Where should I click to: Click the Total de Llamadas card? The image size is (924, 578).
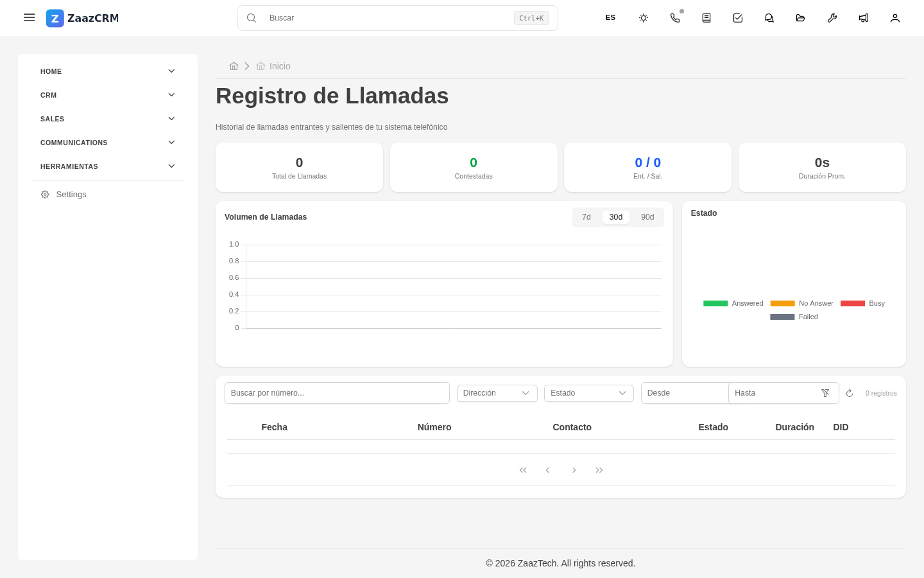tap(299, 167)
